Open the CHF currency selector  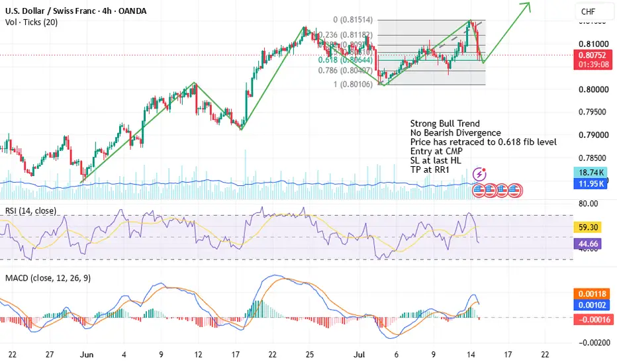pyautogui.click(x=594, y=12)
